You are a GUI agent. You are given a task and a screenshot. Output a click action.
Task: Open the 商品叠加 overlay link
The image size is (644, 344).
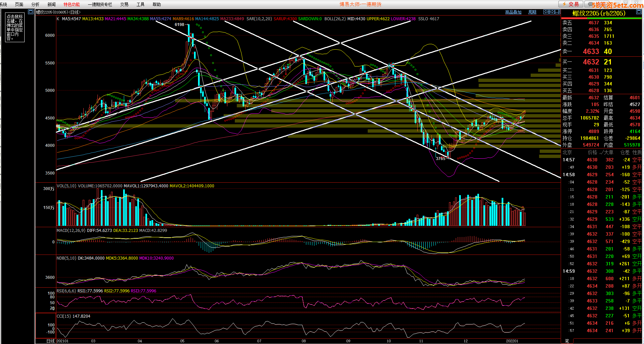[513, 12]
